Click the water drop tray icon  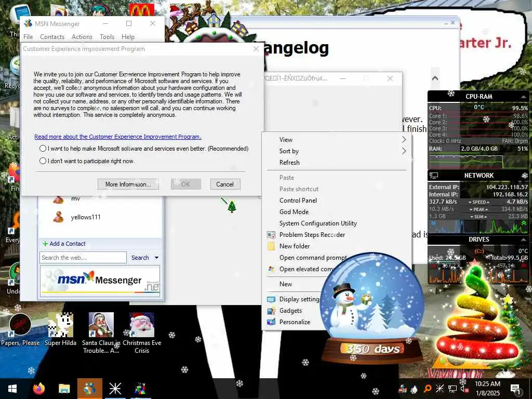tap(414, 390)
